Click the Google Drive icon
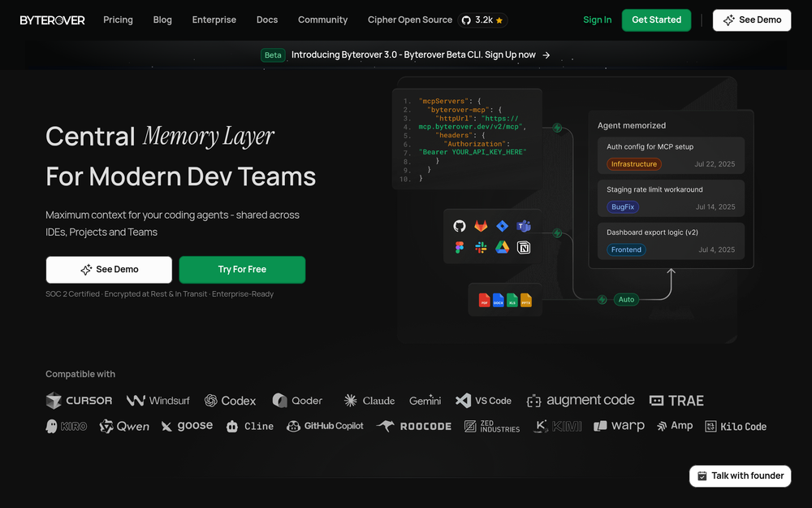Screen dimensions: 812x508 pyautogui.click(x=503, y=248)
